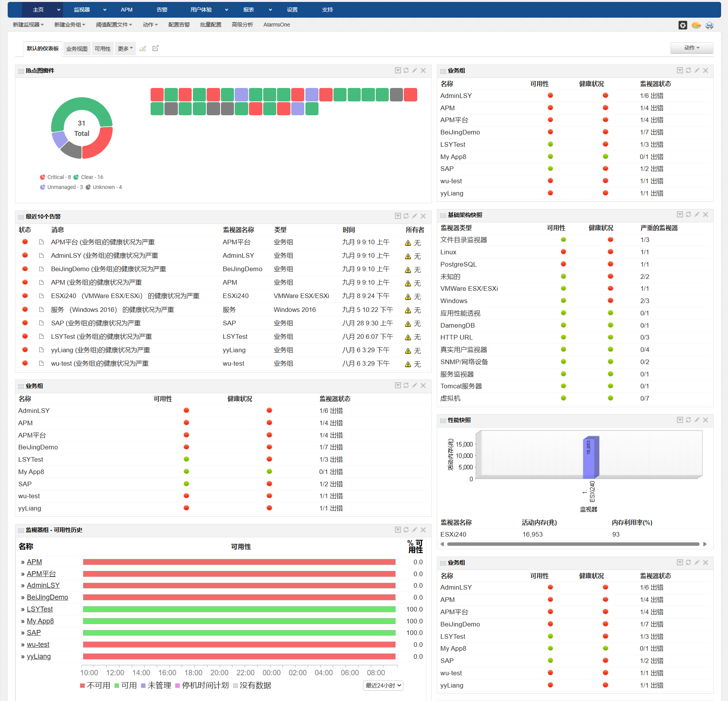Click the warning icon in the LSYTest alarm row

tap(408, 337)
